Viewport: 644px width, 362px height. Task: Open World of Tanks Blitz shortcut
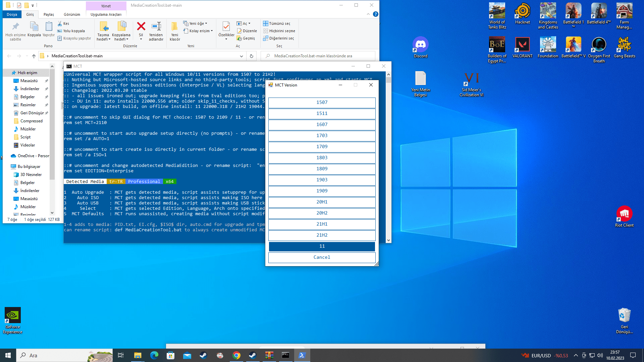click(497, 16)
